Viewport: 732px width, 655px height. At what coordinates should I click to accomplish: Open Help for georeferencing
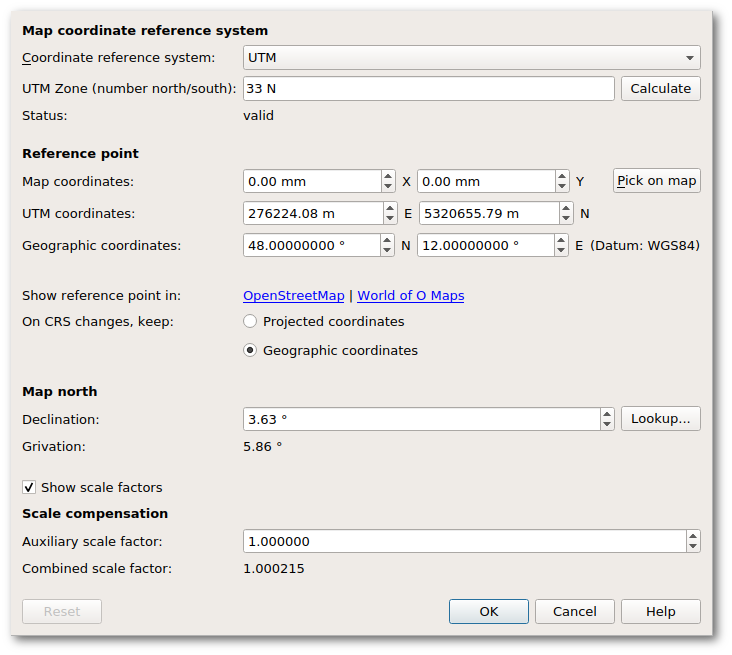click(661, 611)
